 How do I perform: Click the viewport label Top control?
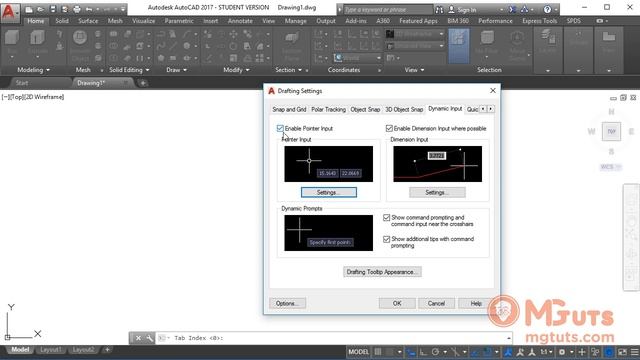point(16,97)
